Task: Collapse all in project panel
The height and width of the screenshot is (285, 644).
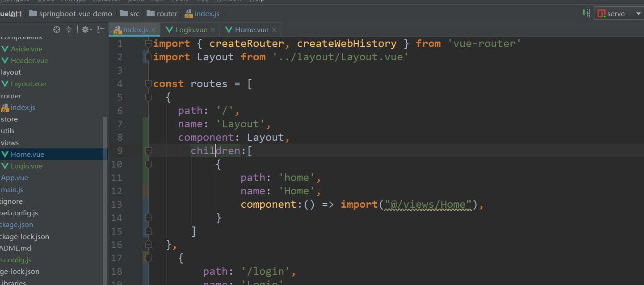Action: click(x=68, y=29)
